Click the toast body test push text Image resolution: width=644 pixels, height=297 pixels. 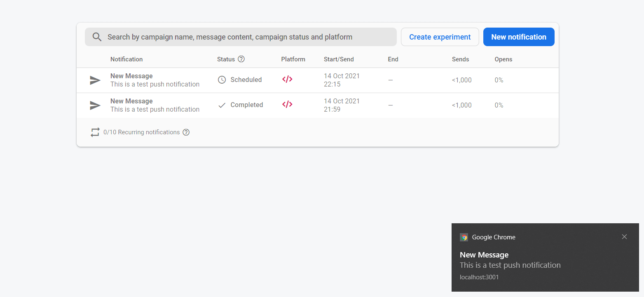(x=510, y=265)
